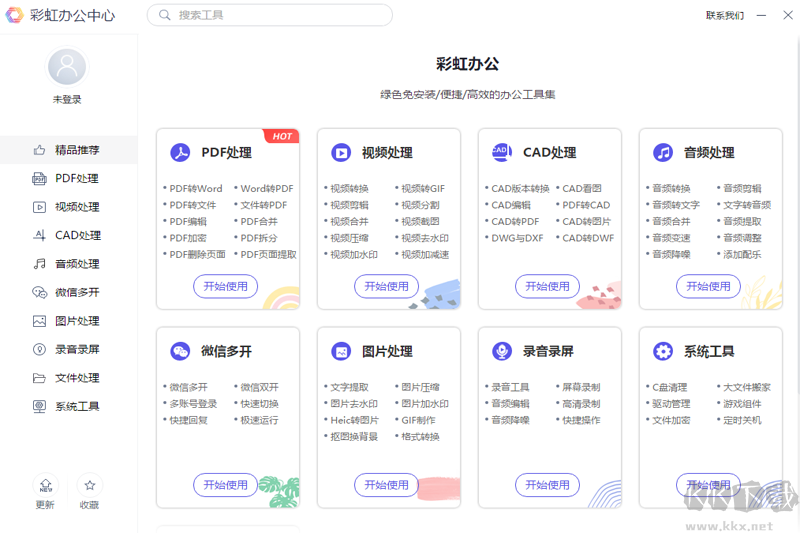
Task: Click the 微信多开 sidebar icon
Action: [x=39, y=292]
